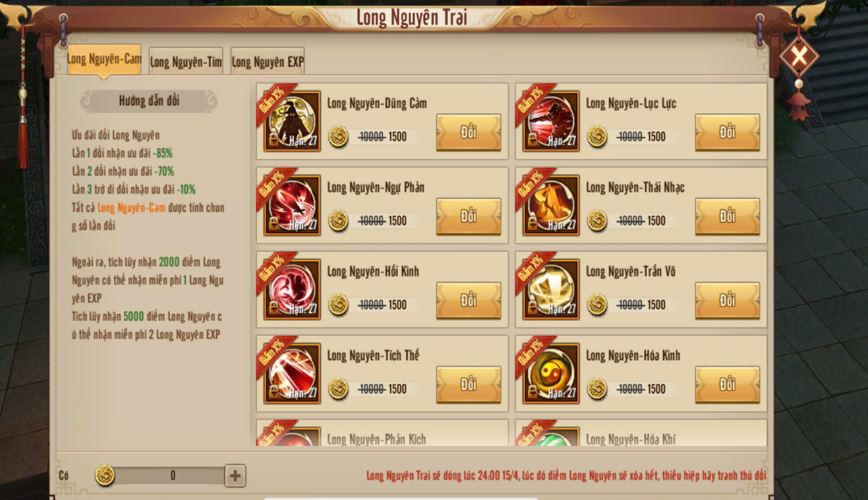Open the Long Nguyên EXP tab
The width and height of the screenshot is (868, 500).
(x=267, y=62)
